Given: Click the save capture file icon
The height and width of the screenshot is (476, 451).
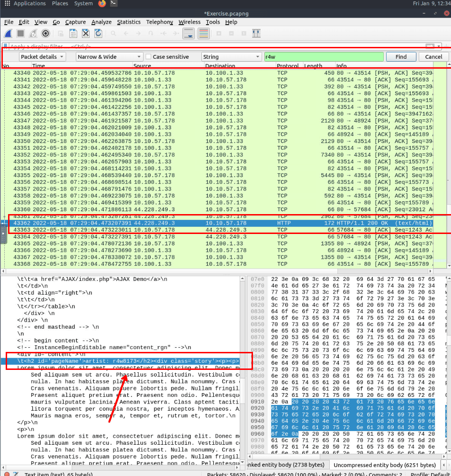Looking at the screenshot, I should tap(73, 34).
